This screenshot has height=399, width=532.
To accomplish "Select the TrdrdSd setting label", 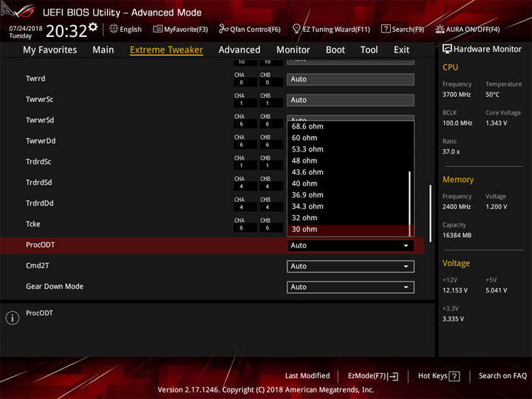I will coord(39,183).
